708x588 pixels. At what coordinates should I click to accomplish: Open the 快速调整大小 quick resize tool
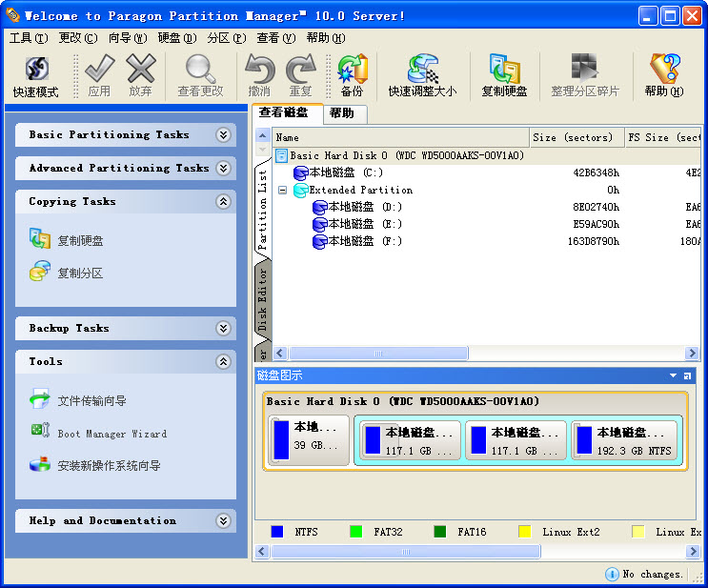422,76
